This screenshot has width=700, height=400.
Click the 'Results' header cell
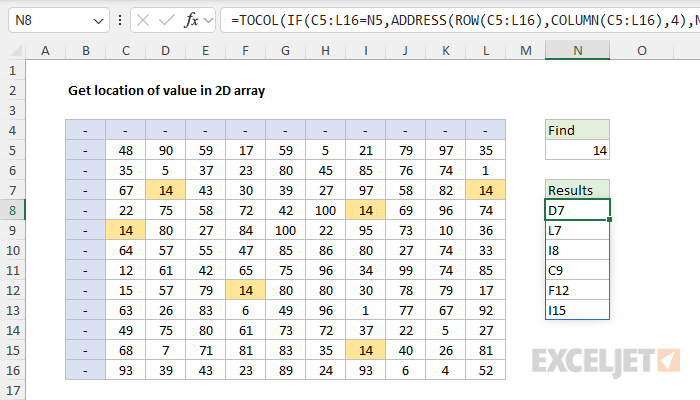(577, 190)
